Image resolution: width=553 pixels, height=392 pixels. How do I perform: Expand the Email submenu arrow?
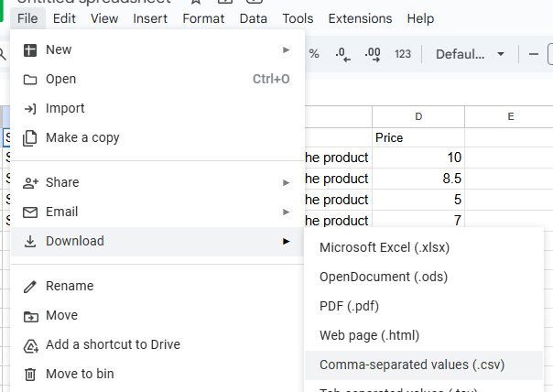pyautogui.click(x=286, y=212)
